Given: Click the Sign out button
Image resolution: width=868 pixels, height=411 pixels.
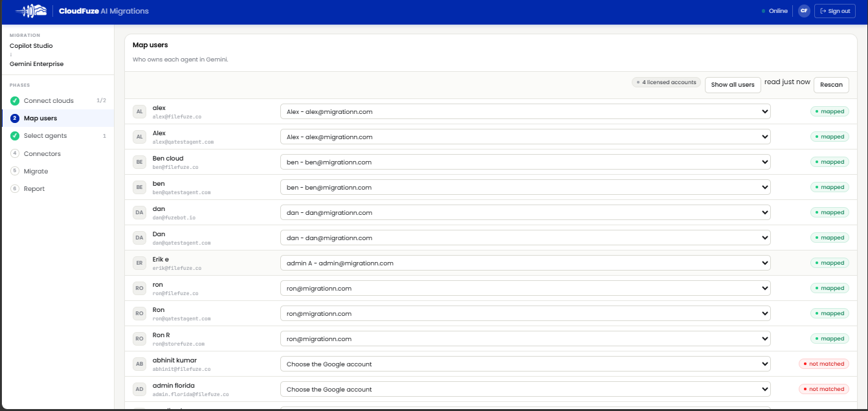Looking at the screenshot, I should pyautogui.click(x=834, y=11).
